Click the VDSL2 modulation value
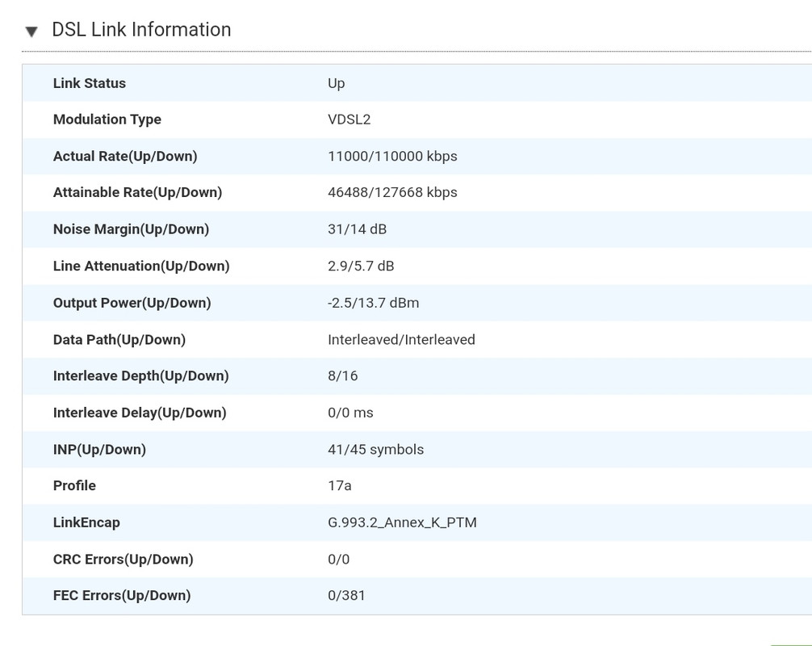This screenshot has height=646, width=812. (x=349, y=120)
